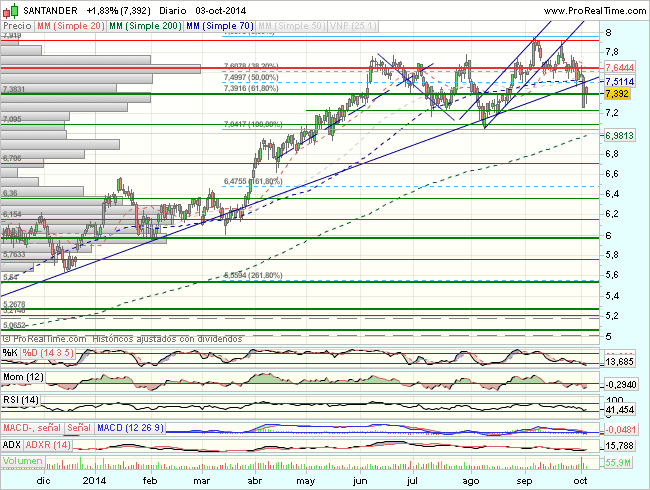
Task: Click the oct month axis label
Action: tap(581, 481)
